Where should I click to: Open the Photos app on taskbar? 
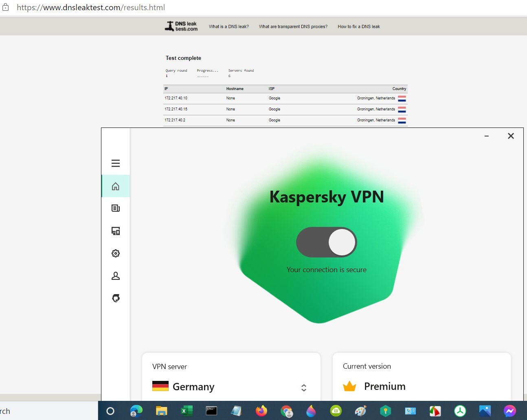click(485, 411)
